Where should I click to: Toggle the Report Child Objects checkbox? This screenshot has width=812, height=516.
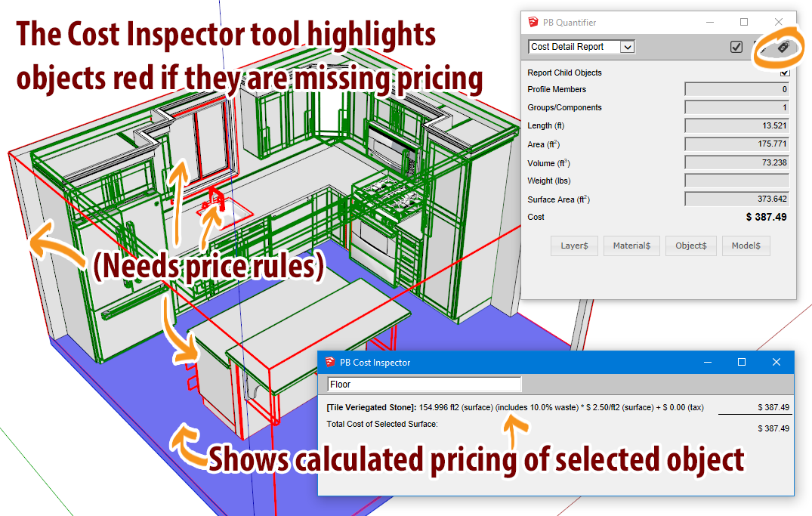point(784,73)
